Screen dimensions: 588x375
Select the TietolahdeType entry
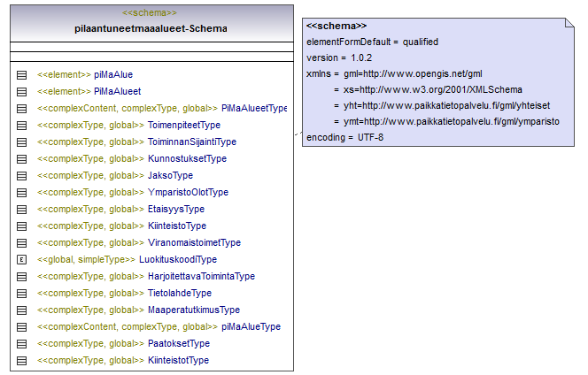coord(180,293)
